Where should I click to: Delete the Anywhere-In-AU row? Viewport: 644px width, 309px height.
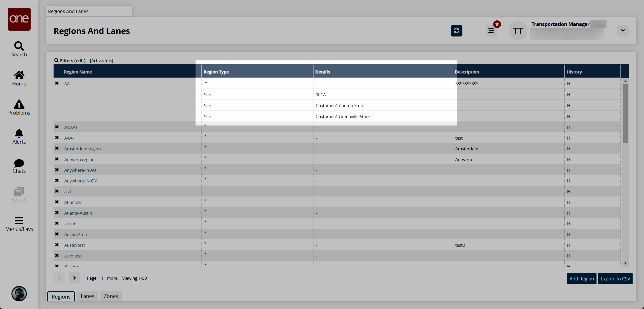57,170
